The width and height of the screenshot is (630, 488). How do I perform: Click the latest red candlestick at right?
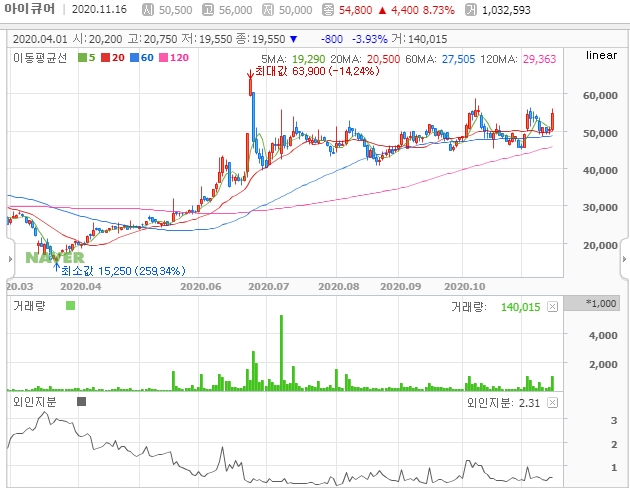click(x=553, y=121)
